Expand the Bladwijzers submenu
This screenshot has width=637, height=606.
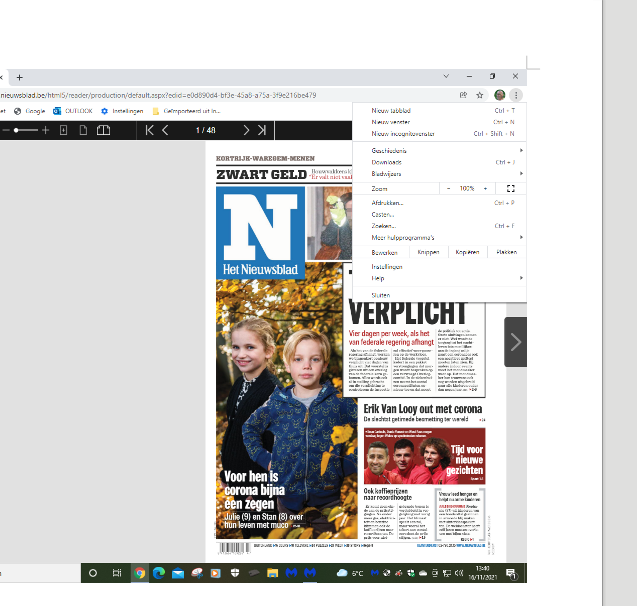pyautogui.click(x=440, y=173)
